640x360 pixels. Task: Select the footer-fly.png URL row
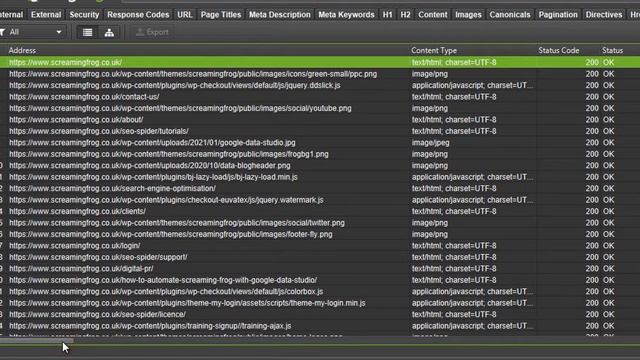pyautogui.click(x=320, y=234)
